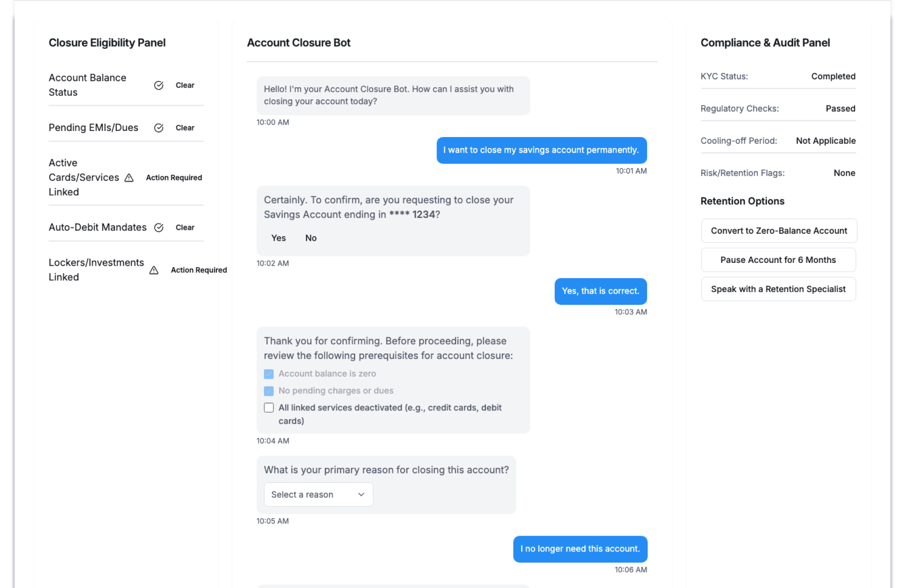Click the Auto-Debit Mandates check icon
905x588 pixels.
click(x=159, y=228)
